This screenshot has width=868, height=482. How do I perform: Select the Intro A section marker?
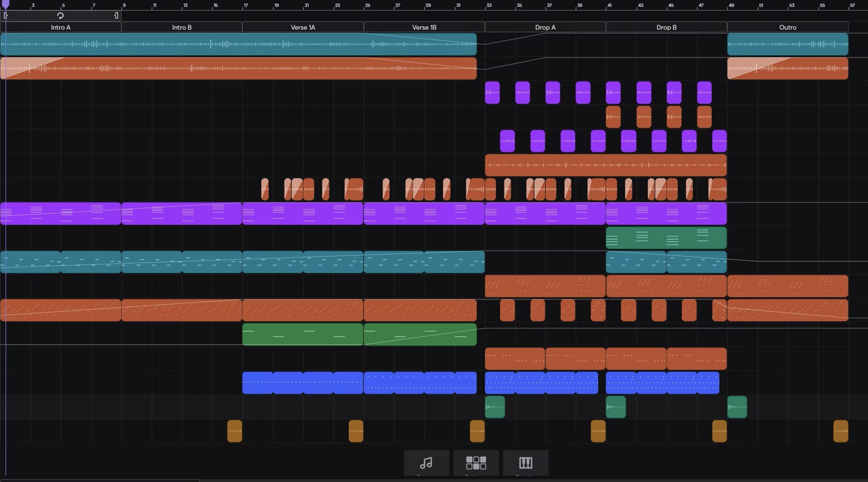60,27
